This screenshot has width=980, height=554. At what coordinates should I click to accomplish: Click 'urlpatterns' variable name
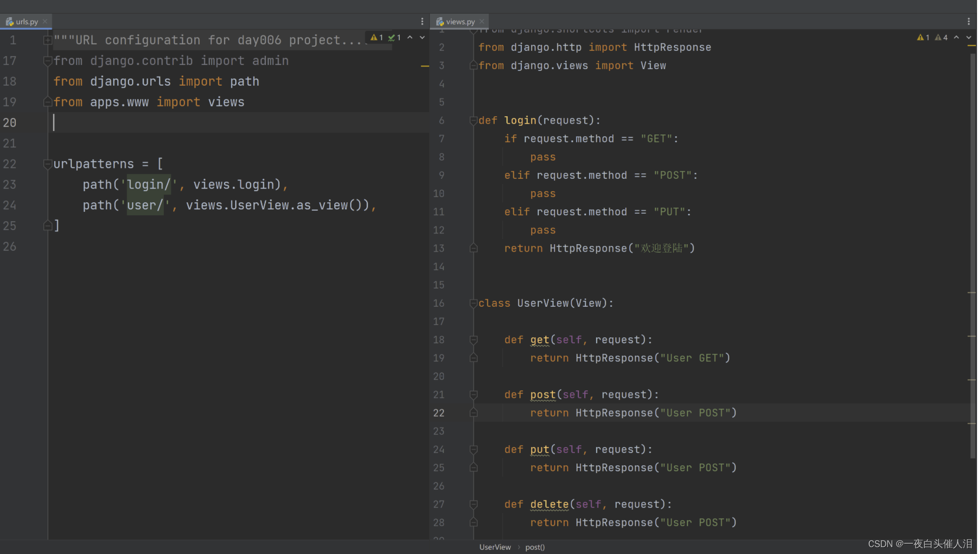pyautogui.click(x=94, y=163)
